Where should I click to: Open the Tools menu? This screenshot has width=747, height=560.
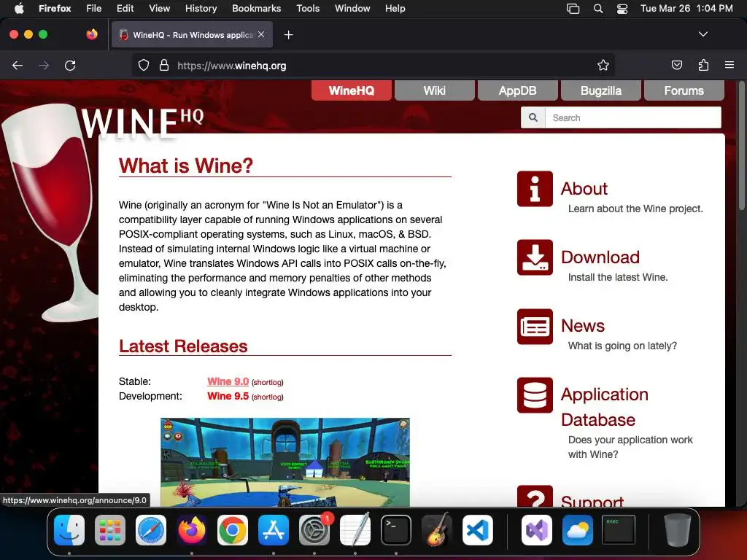click(x=308, y=8)
